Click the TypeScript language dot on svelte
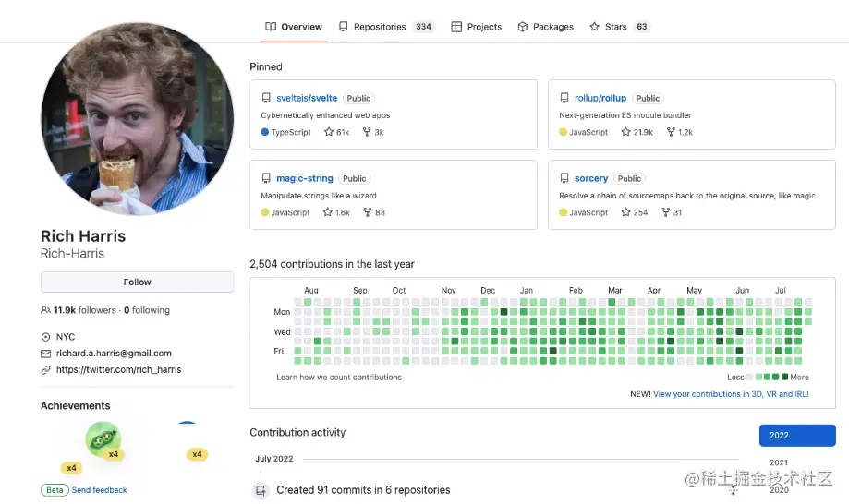849x504 pixels. pos(265,131)
